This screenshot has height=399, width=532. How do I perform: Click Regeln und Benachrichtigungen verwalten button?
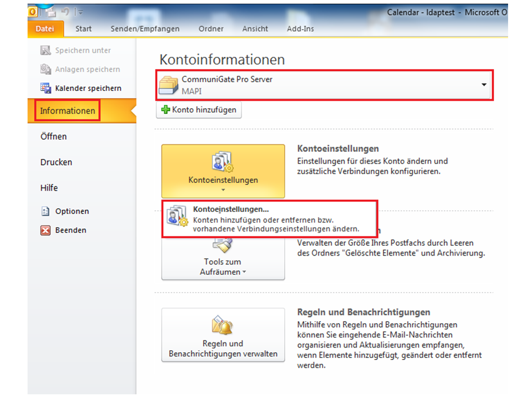pos(223,335)
